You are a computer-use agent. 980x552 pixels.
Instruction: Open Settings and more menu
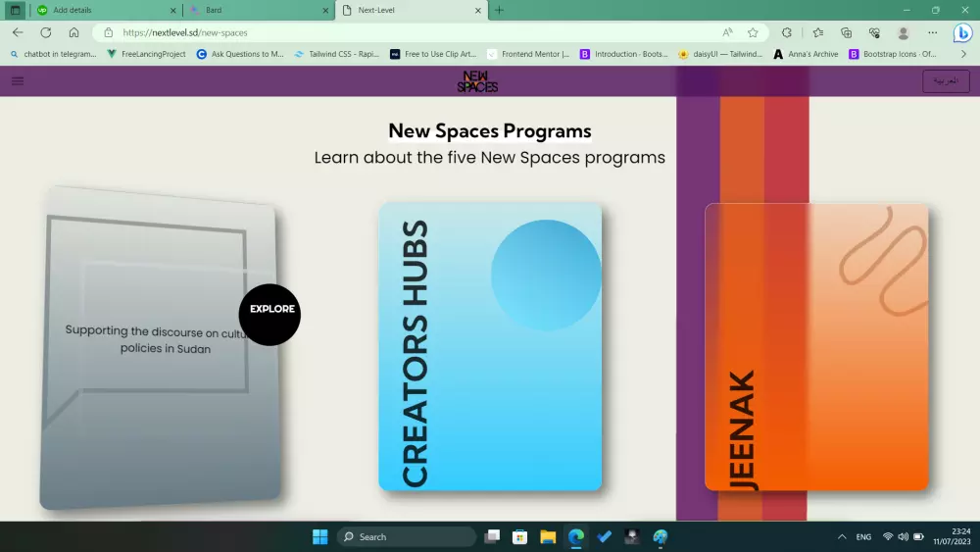tap(933, 32)
